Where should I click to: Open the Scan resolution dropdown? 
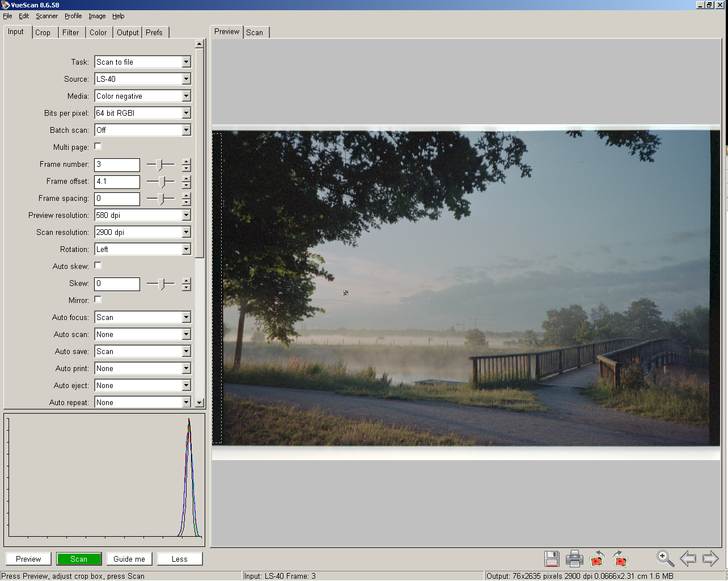pos(142,232)
